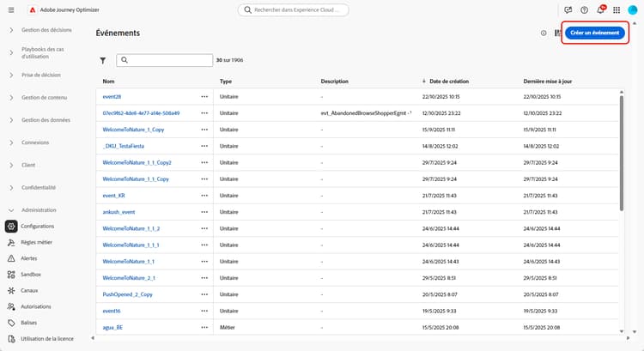This screenshot has height=351, width=644.
Task: Expand the Connexions section
Action: click(11, 142)
